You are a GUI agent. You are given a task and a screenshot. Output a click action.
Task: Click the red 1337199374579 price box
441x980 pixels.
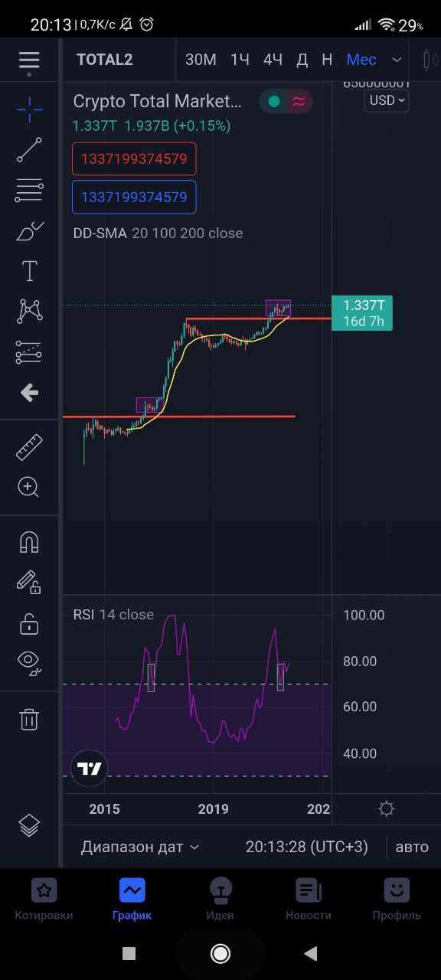coord(134,159)
